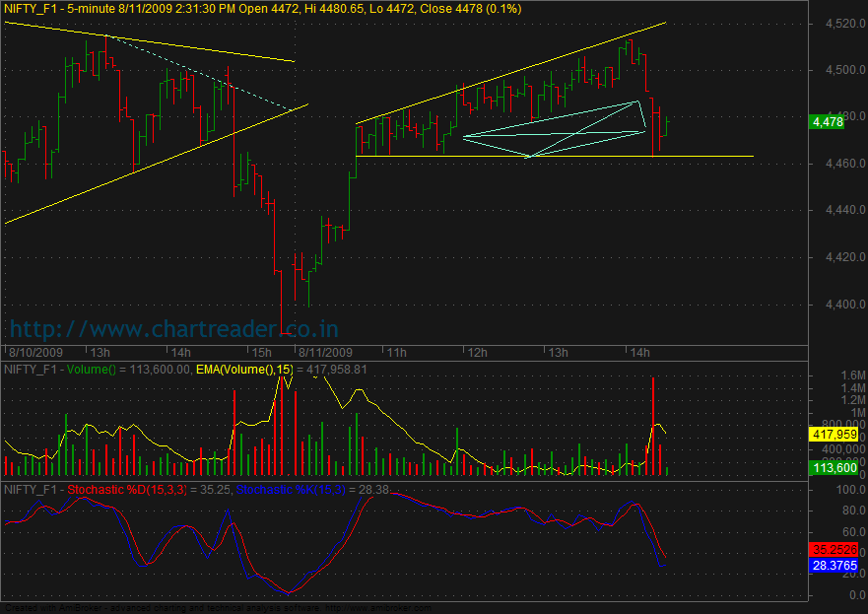The width and height of the screenshot is (868, 614).
Task: Select the 8/11/2009 date on time axis
Action: click(x=325, y=352)
